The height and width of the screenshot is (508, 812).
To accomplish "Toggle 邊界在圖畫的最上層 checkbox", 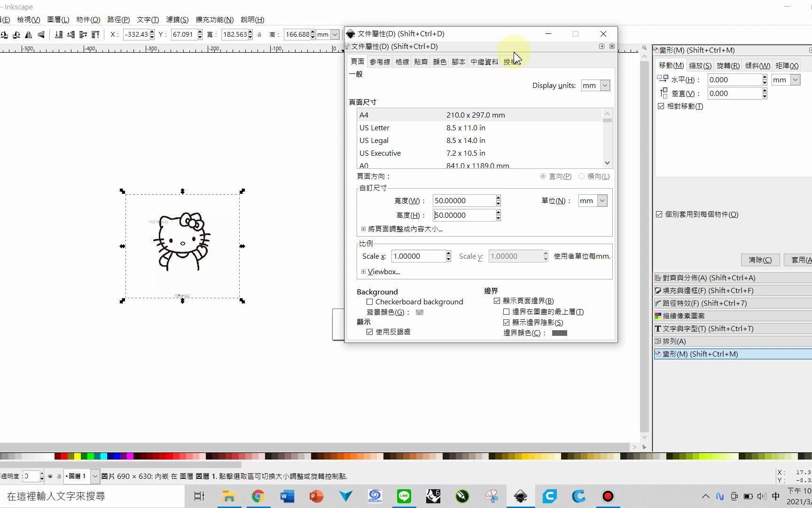I will coord(507,312).
